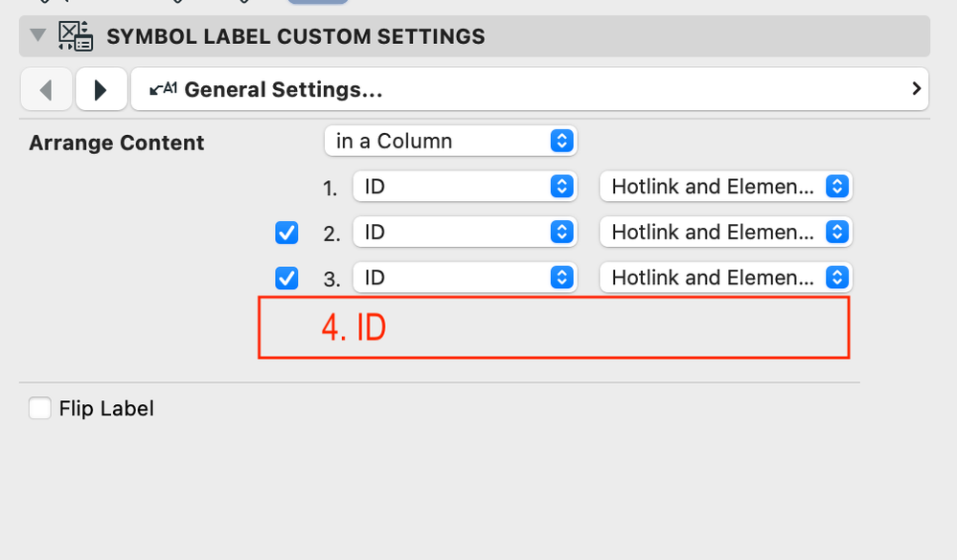The height and width of the screenshot is (560, 957).
Task: Open the 'in a Column' arrangement dropdown
Action: pyautogui.click(x=450, y=142)
